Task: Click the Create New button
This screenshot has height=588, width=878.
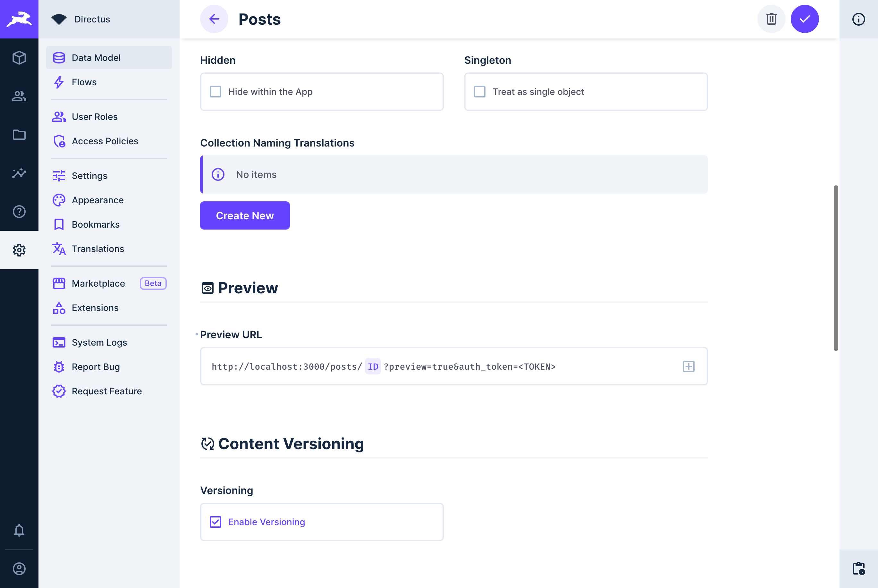Action: (245, 215)
